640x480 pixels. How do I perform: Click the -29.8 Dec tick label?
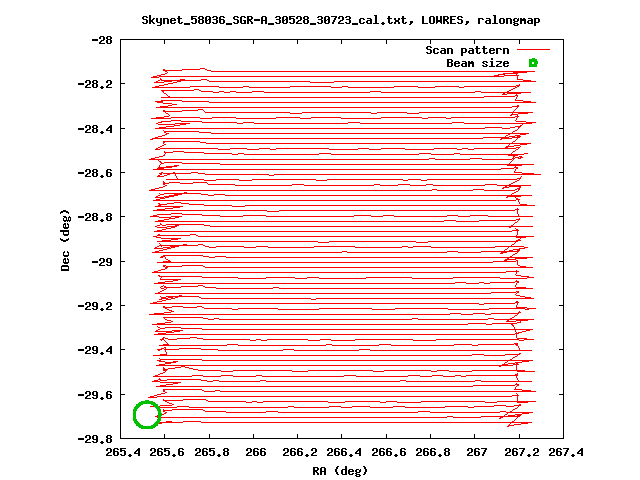coord(95,439)
